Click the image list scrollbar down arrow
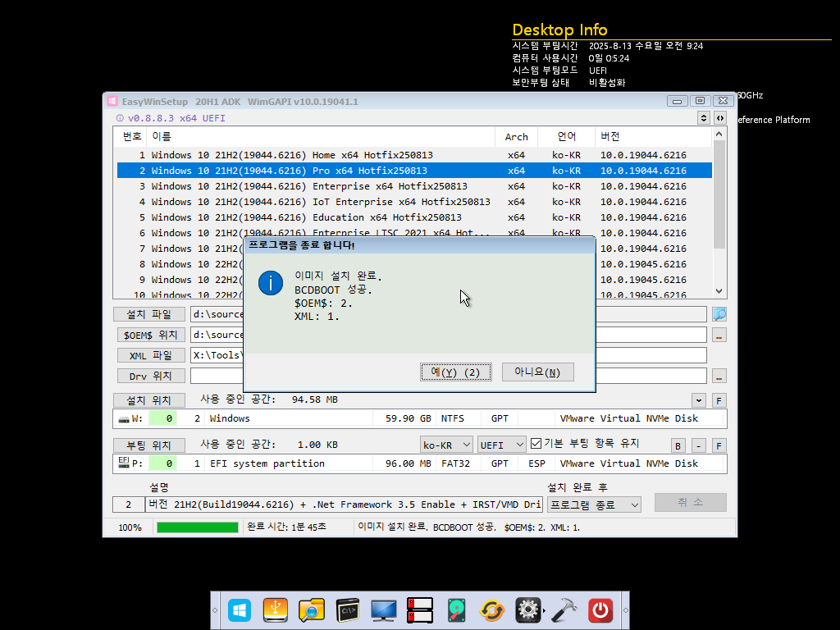840x630 pixels. [x=719, y=291]
